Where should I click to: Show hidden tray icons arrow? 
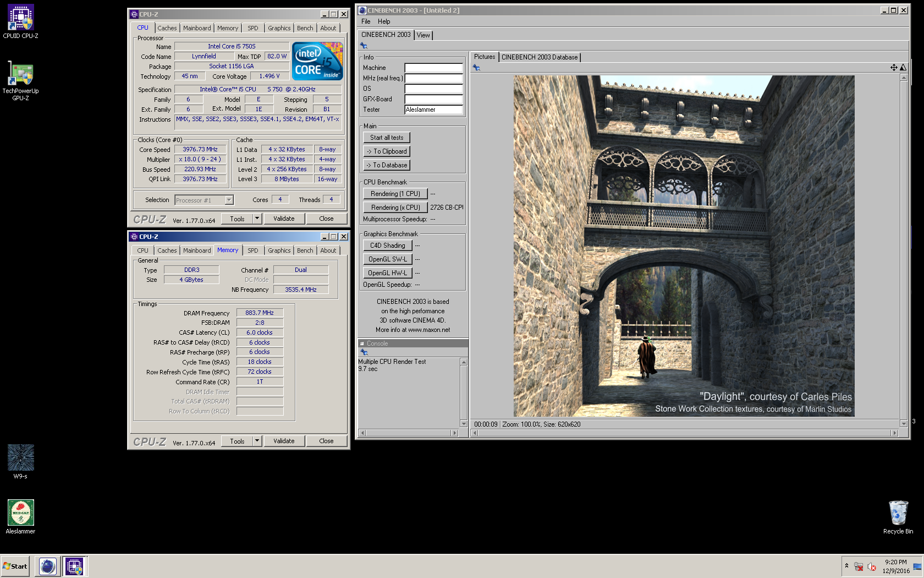(x=846, y=566)
